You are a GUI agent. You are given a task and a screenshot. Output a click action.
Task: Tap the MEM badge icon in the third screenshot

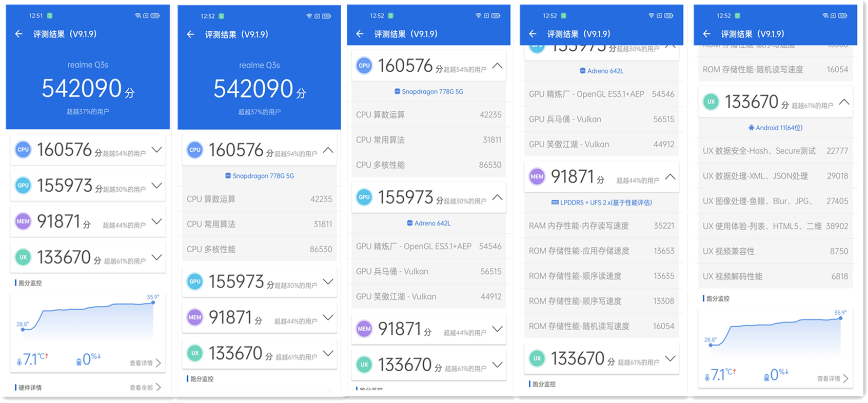coord(364,329)
